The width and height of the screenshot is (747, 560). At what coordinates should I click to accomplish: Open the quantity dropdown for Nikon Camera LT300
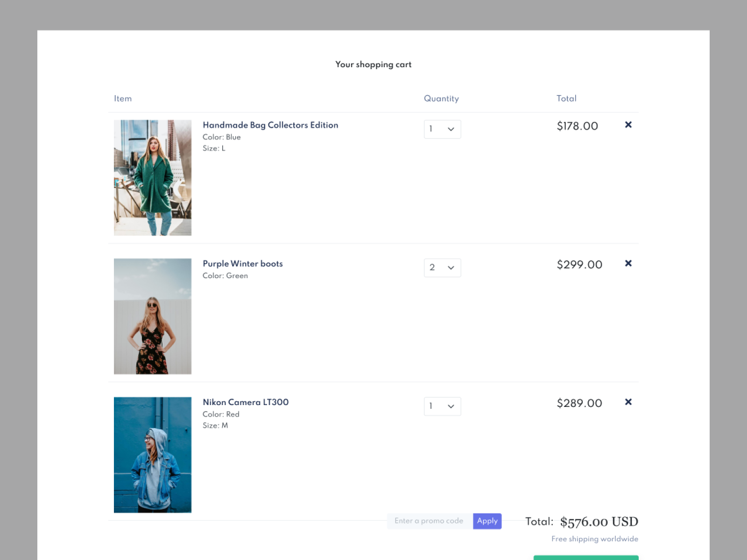tap(442, 406)
